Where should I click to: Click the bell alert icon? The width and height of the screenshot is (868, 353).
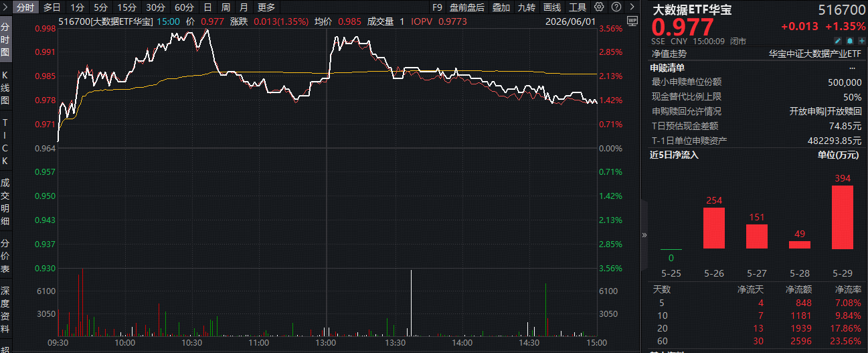[850, 41]
